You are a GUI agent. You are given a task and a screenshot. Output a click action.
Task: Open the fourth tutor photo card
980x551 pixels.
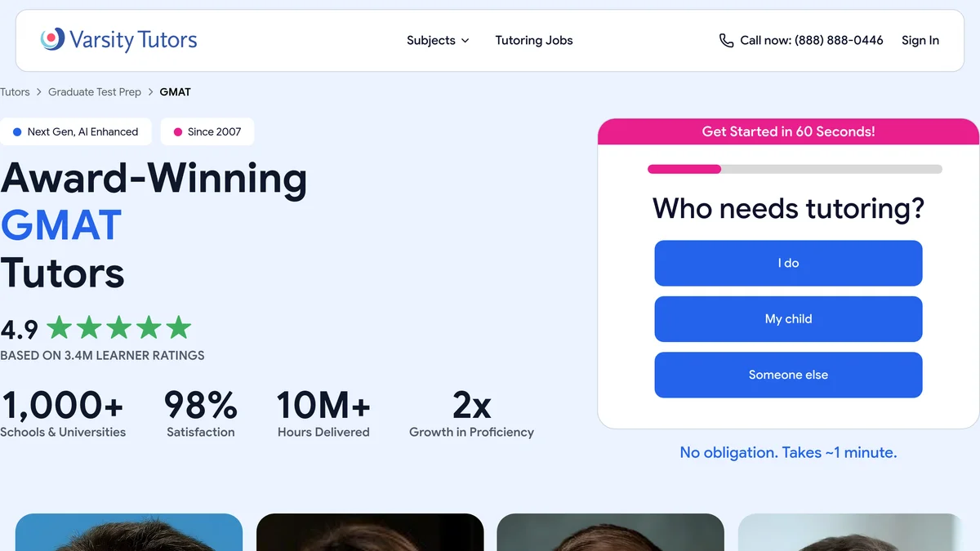[851, 532]
